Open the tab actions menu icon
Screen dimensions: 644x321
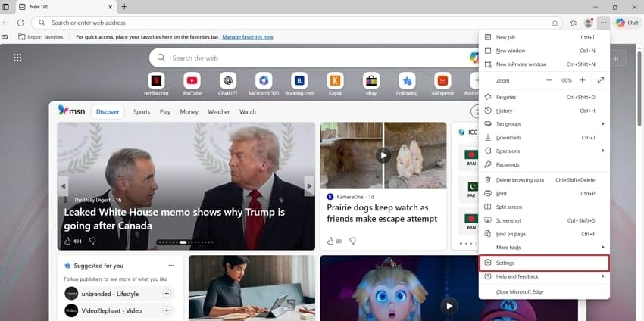(6, 7)
